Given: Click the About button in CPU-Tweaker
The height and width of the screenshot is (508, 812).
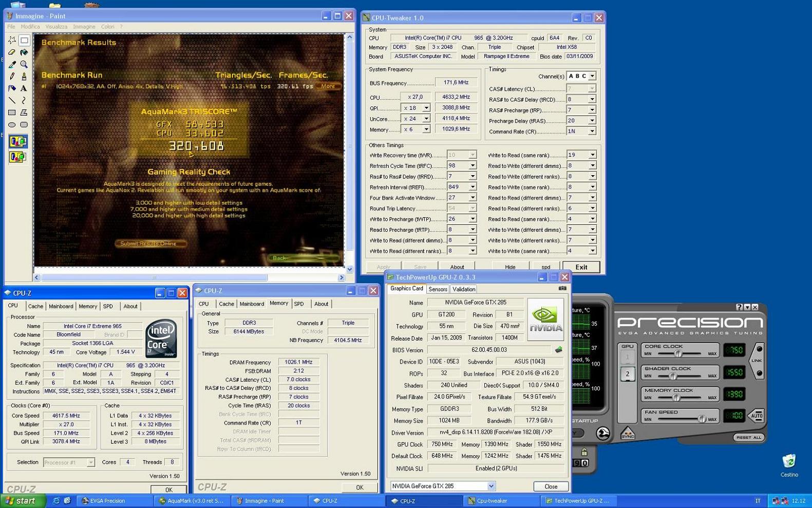Looking at the screenshot, I should (x=457, y=267).
